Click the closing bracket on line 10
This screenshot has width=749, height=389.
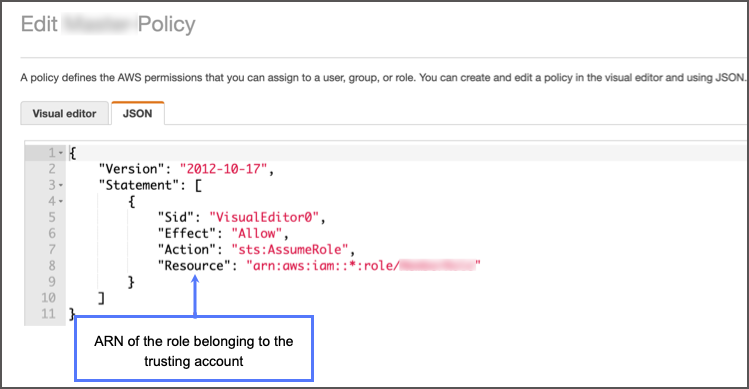click(101, 298)
